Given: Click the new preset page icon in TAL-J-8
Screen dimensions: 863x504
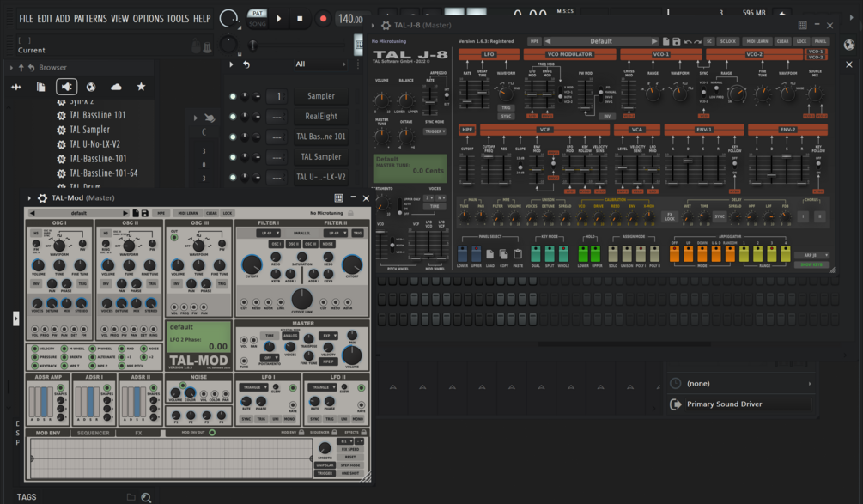Looking at the screenshot, I should click(x=666, y=41).
